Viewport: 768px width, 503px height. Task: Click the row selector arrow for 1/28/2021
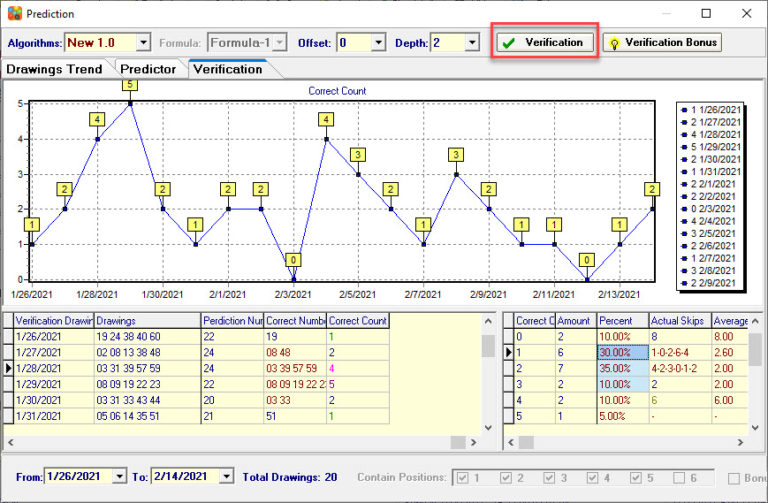[x=8, y=368]
